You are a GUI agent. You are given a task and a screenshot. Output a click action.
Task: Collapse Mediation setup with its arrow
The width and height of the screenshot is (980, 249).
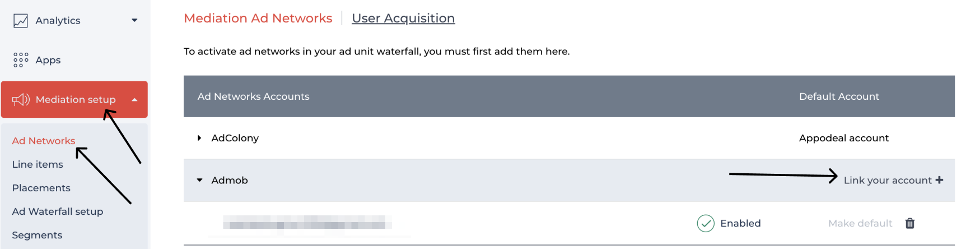point(134,100)
